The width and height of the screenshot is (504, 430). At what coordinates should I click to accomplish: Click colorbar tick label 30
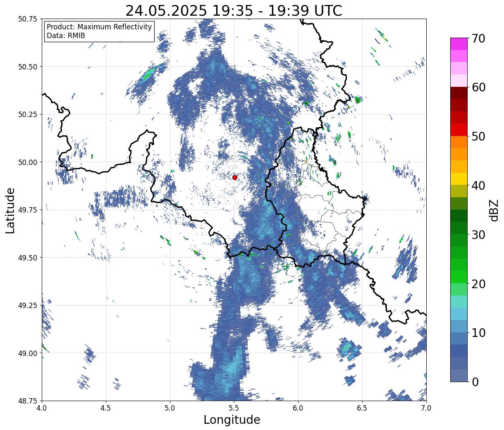[478, 234]
